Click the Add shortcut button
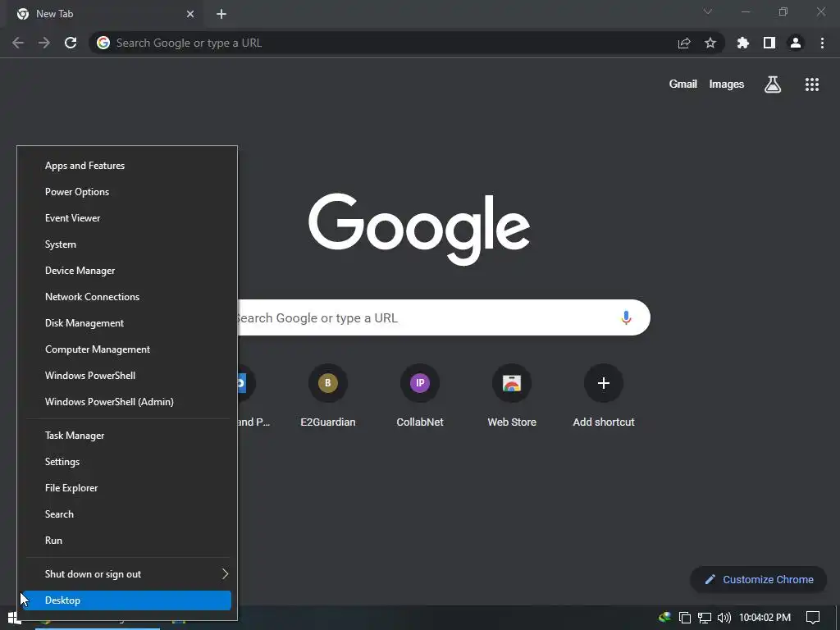840x630 pixels. coord(604,395)
